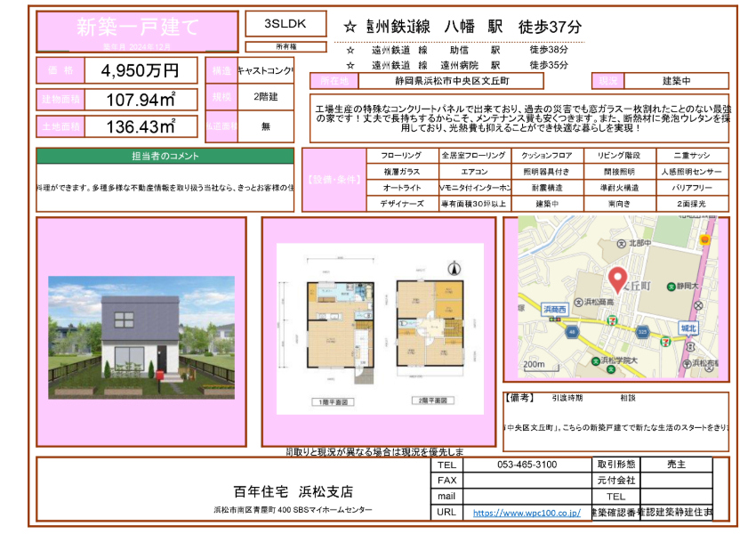Open the 1階平面図 floor plan drawing
This screenshot has width=756, height=534.
click(341, 333)
